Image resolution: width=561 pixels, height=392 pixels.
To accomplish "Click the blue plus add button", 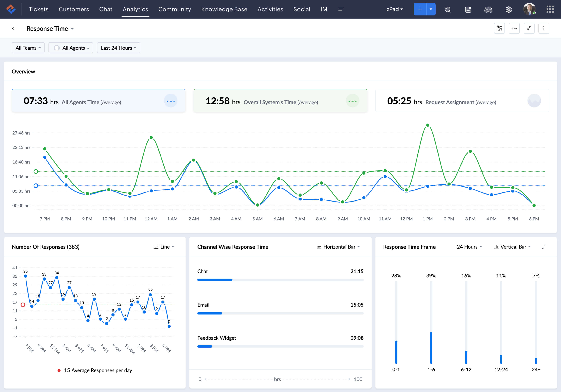I will click(420, 9).
